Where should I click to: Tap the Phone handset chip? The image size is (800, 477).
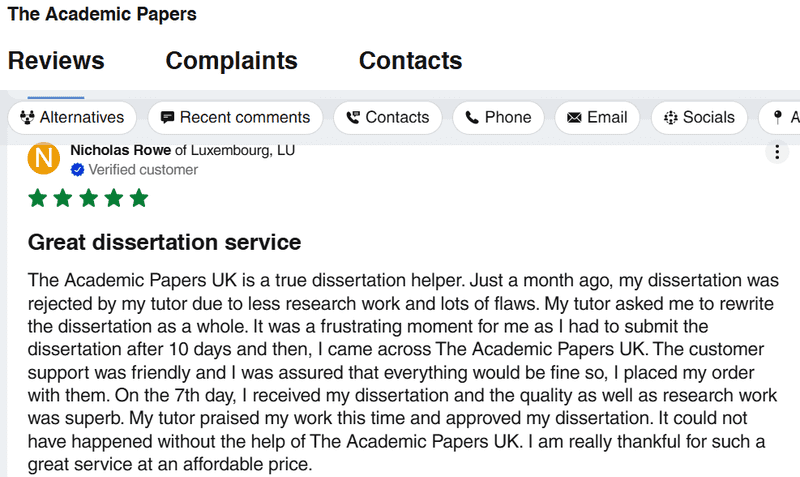[x=498, y=118]
